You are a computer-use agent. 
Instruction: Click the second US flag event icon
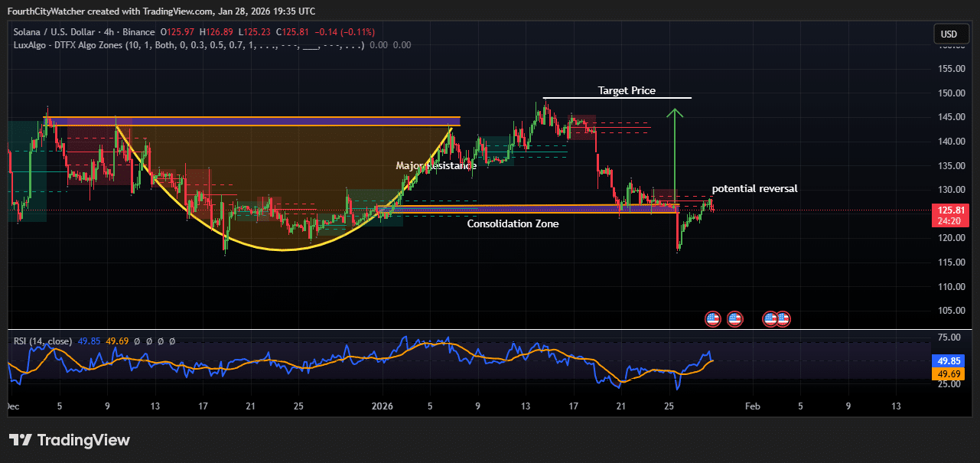(x=734, y=318)
